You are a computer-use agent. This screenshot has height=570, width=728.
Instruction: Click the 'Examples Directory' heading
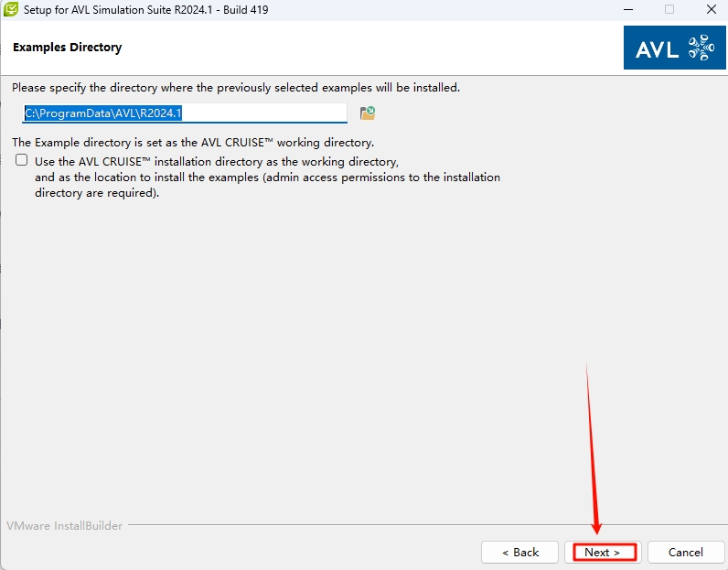click(x=67, y=47)
